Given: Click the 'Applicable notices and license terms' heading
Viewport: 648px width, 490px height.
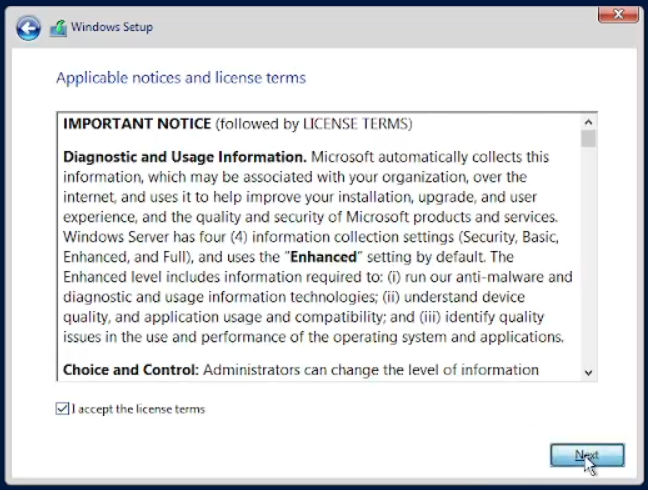Looking at the screenshot, I should pos(181,77).
